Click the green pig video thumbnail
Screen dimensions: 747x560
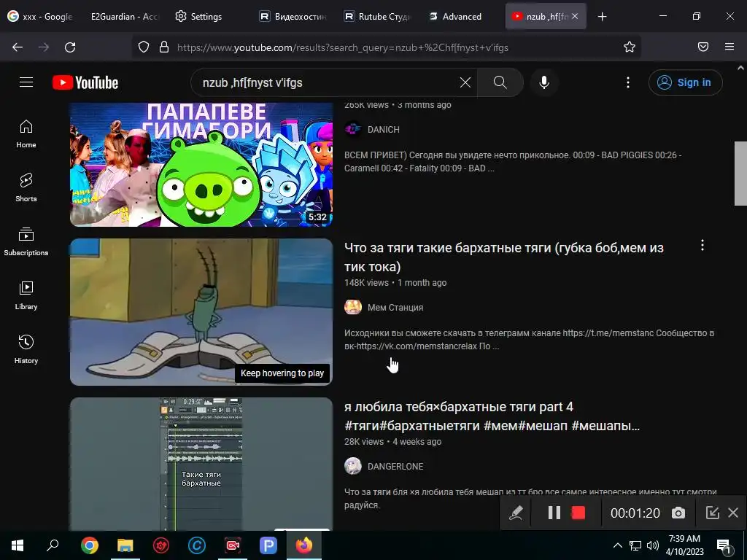pos(201,164)
